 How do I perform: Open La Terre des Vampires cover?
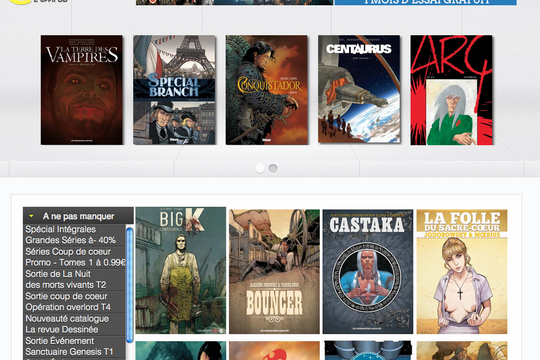coord(82,90)
